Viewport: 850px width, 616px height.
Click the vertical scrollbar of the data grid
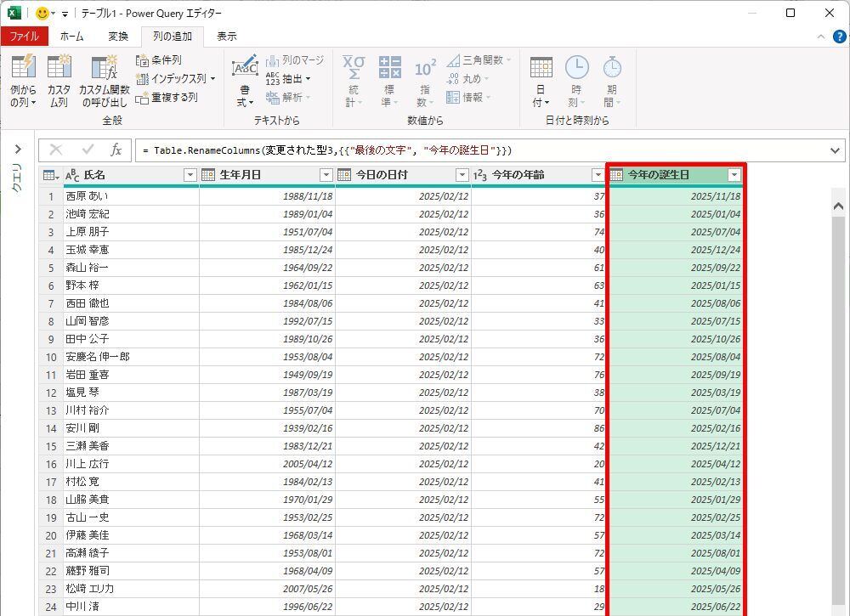pyautogui.click(x=838, y=382)
